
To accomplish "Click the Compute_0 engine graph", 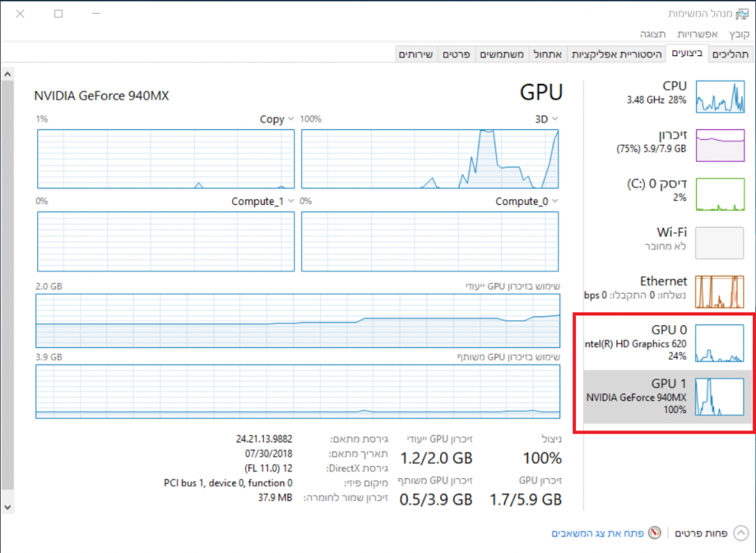I will (429, 241).
